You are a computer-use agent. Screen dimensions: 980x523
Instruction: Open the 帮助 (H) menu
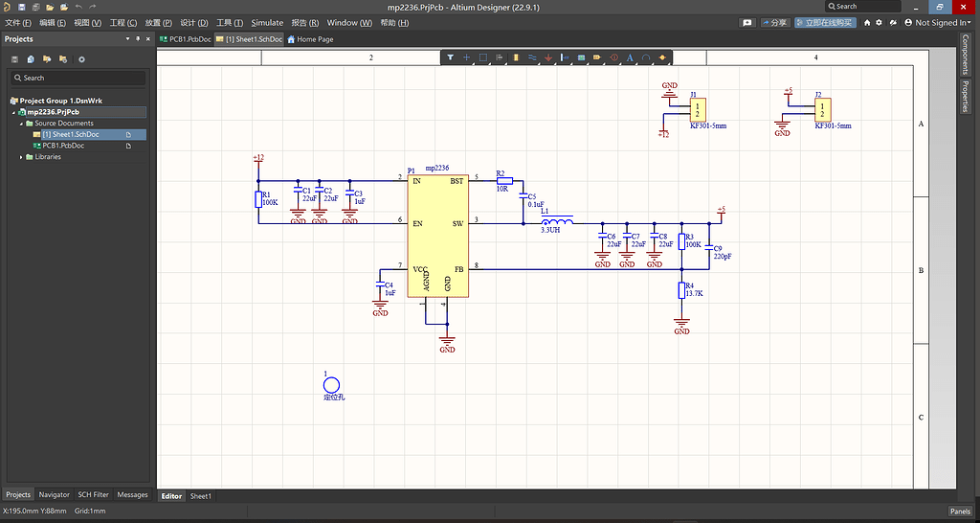click(394, 23)
